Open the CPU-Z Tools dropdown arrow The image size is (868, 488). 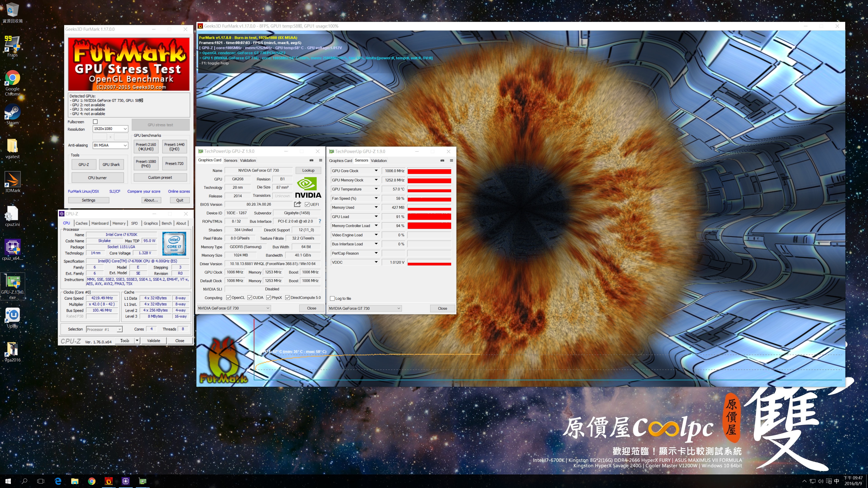137,341
